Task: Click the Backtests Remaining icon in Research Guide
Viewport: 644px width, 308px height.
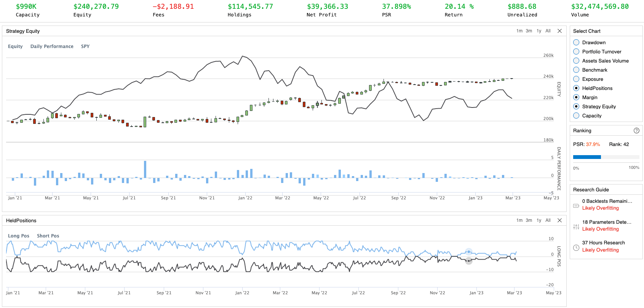Action: pos(576,206)
